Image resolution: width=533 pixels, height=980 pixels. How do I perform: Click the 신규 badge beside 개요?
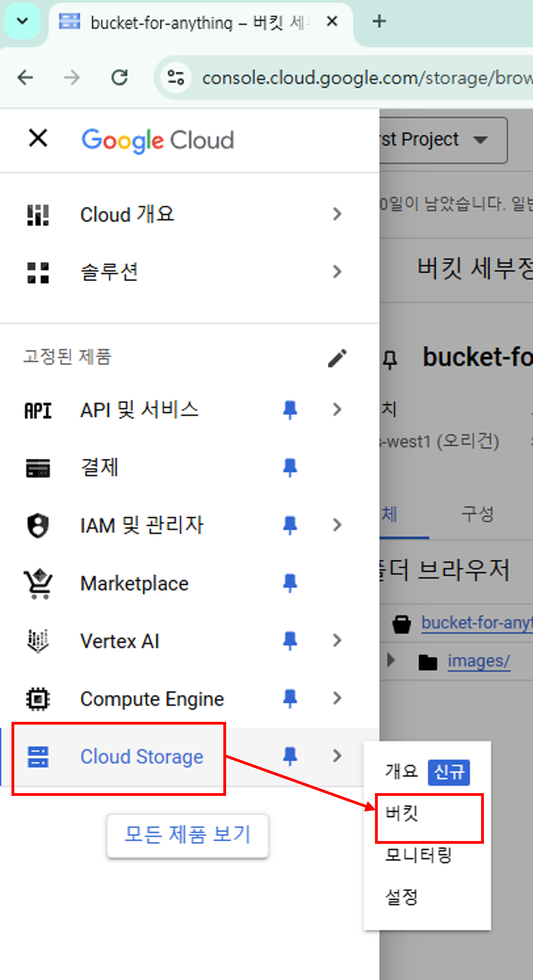(x=449, y=772)
